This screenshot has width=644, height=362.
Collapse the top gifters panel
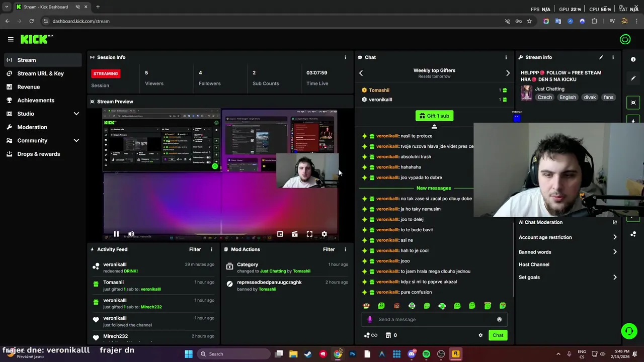pyautogui.click(x=434, y=127)
